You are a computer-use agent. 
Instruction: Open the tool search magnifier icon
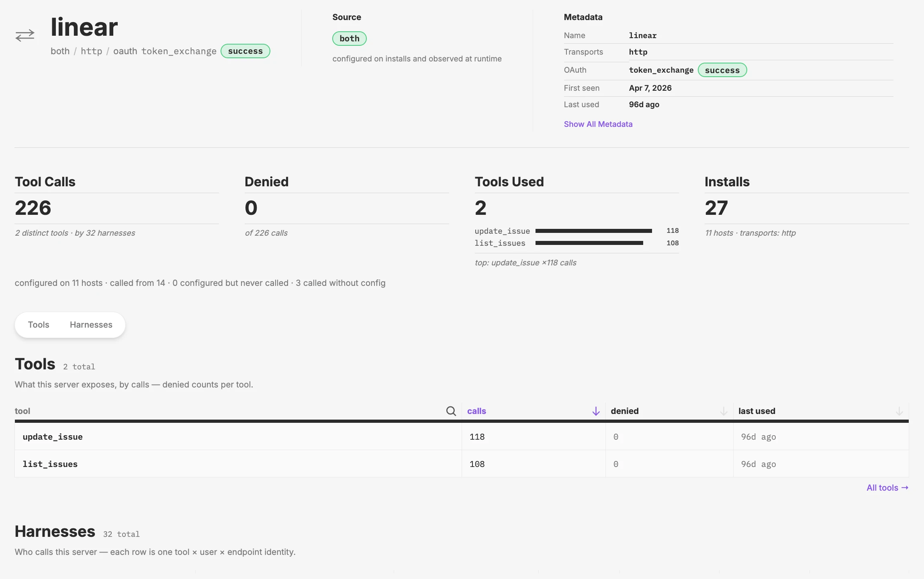[x=451, y=411]
